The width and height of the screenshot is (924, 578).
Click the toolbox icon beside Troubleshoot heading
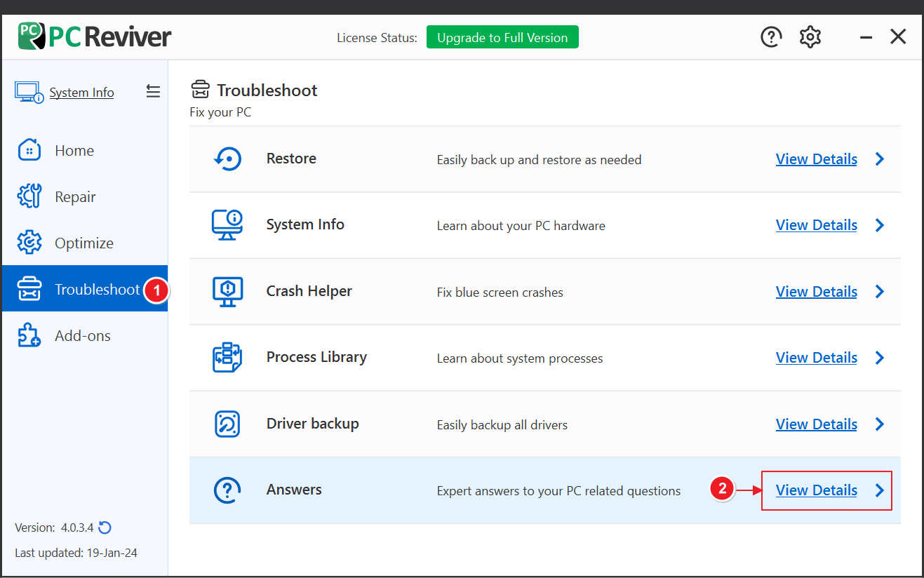pyautogui.click(x=200, y=90)
